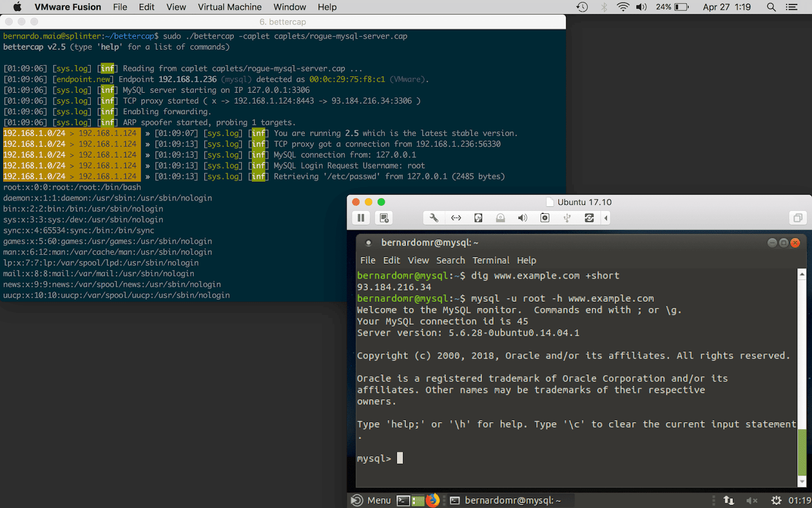
Task: Click the VM camera device icon
Action: [x=545, y=218]
